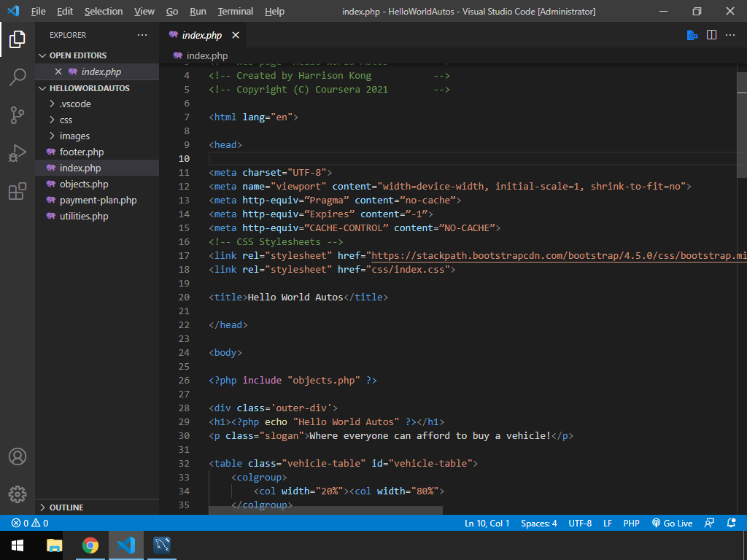
Task: Close index.php in Open Editors
Action: click(58, 71)
